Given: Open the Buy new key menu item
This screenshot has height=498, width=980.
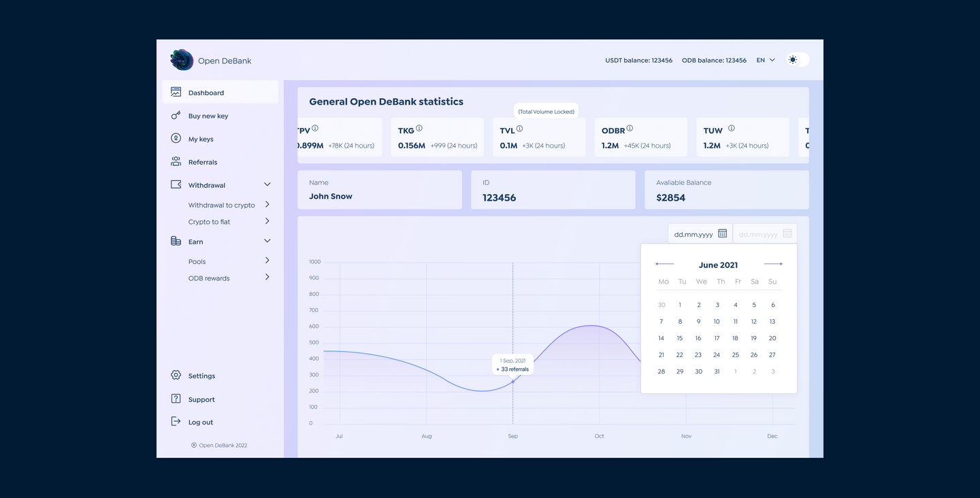Looking at the screenshot, I should (x=208, y=116).
